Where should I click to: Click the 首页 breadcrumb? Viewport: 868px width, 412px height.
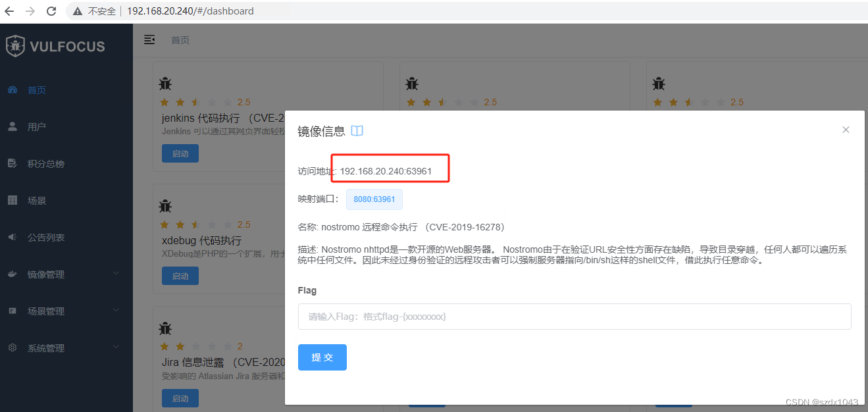(x=180, y=40)
